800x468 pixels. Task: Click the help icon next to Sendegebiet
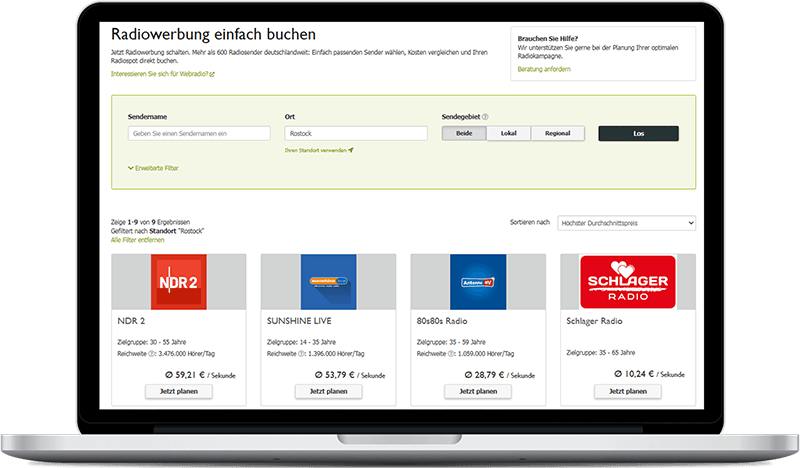pyautogui.click(x=485, y=117)
